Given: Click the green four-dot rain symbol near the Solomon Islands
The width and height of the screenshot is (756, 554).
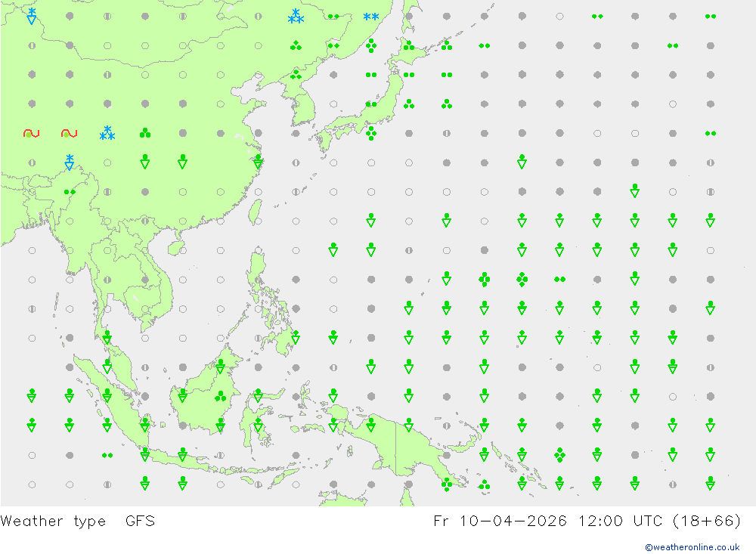Looking at the screenshot, I should click(x=559, y=455).
